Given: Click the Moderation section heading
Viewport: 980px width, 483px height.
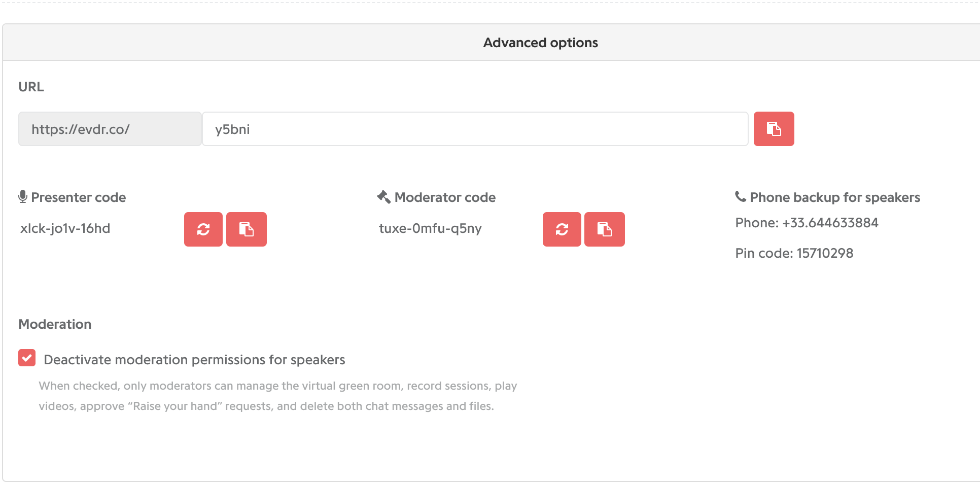Looking at the screenshot, I should point(55,324).
